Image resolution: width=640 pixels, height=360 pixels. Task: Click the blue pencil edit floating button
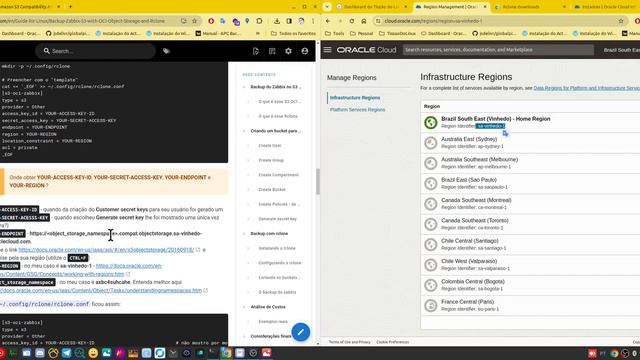301,332
